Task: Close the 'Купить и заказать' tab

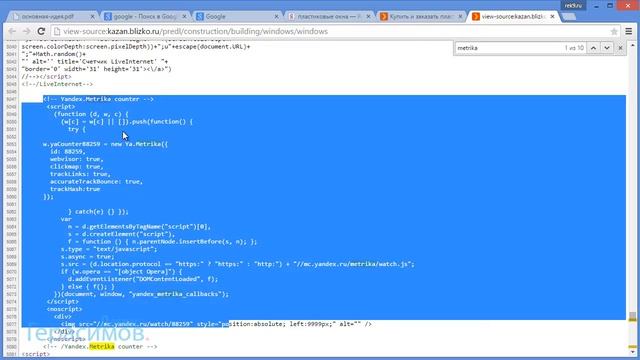Action: (460, 17)
